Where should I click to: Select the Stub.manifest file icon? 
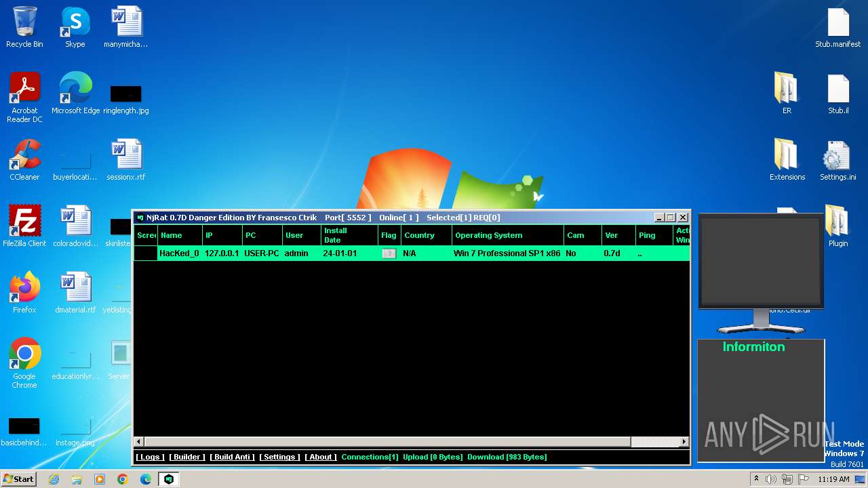[838, 27]
